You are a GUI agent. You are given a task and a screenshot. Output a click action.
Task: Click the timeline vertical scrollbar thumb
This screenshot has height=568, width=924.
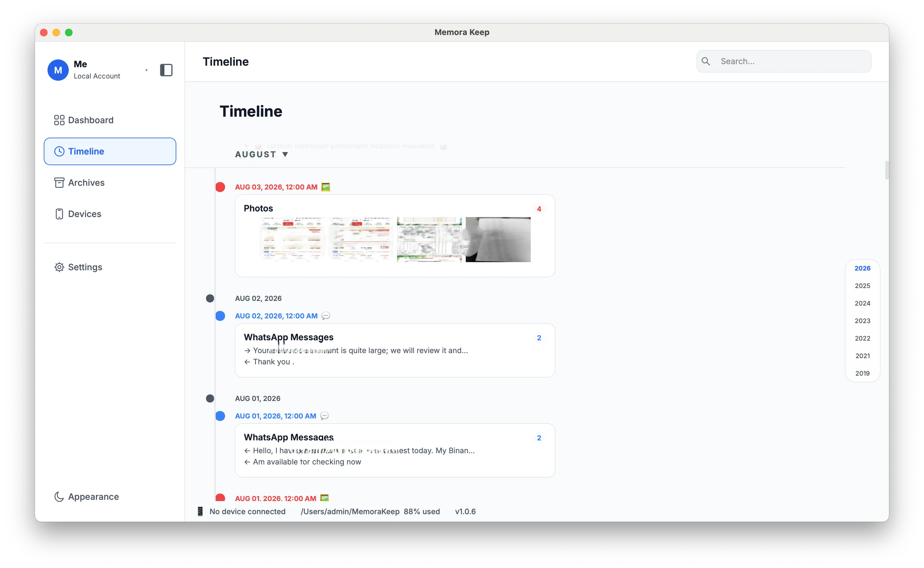coord(886,170)
